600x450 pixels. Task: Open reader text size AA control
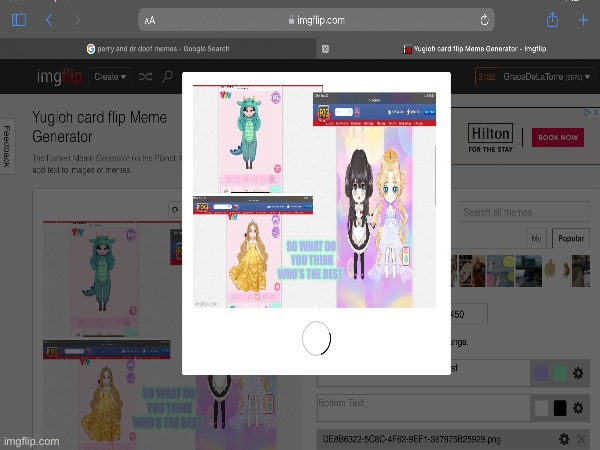[150, 20]
